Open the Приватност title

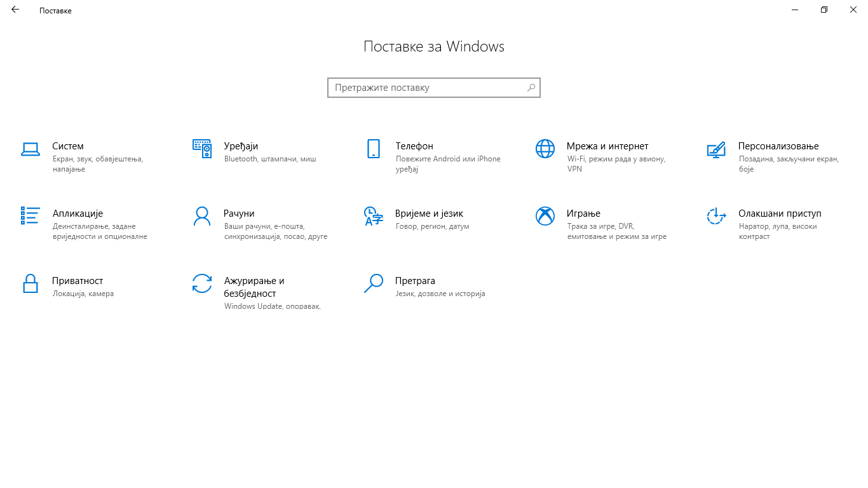point(78,281)
